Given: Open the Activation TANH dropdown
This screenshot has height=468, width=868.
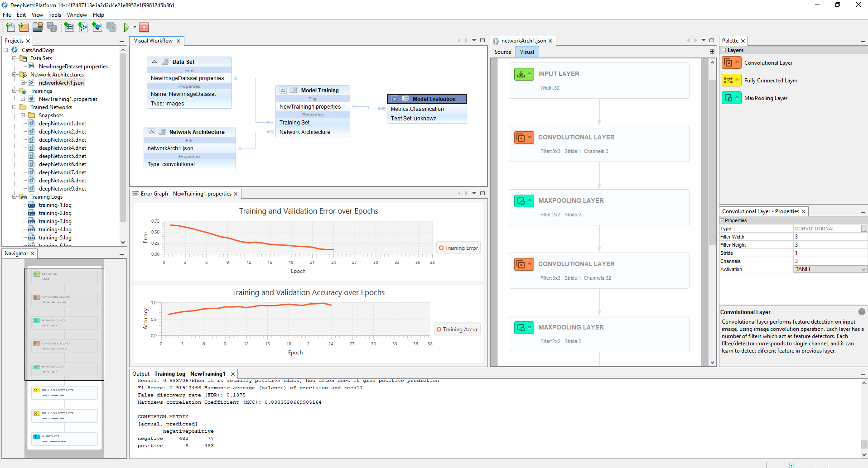Looking at the screenshot, I should point(863,270).
